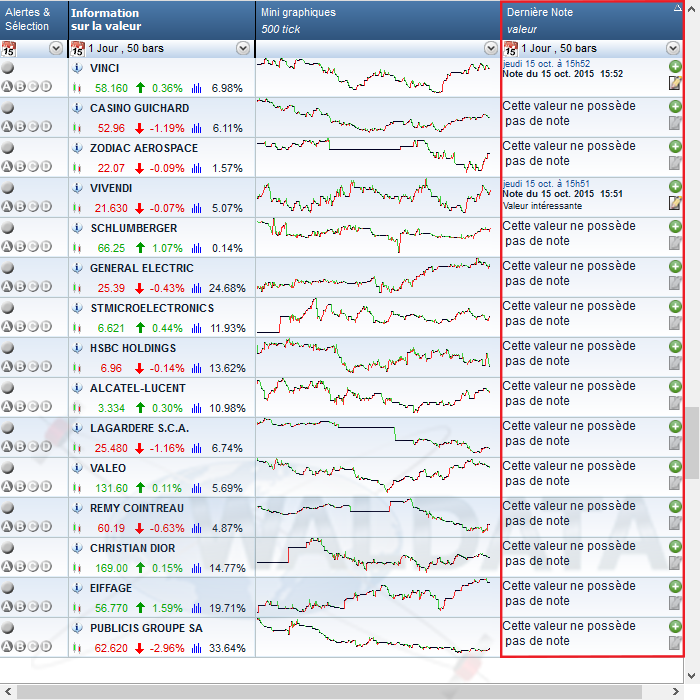This screenshot has height=700, width=700.
Task: Open LAGARDERE S.C.A. stock name
Action: click(140, 428)
